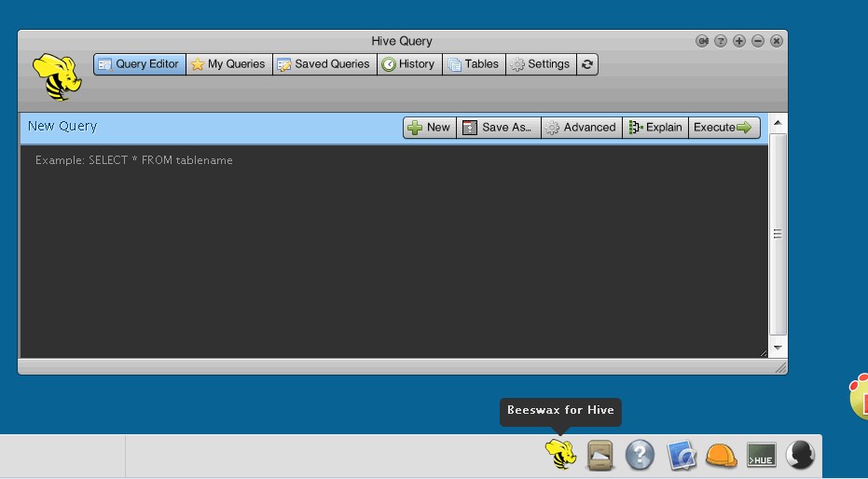Open the Query Editor tab
Viewport: 868px width, 479px height.
click(140, 64)
